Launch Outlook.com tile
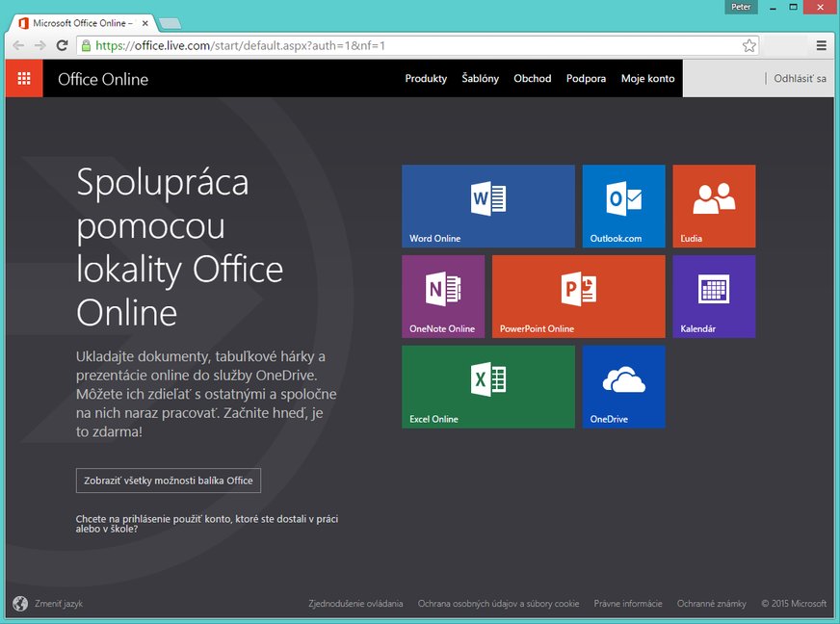The width and height of the screenshot is (840, 624). click(x=623, y=206)
